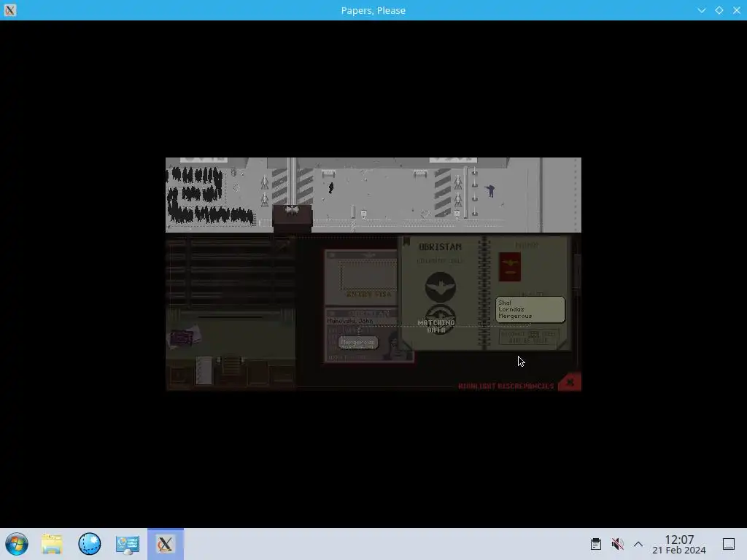The height and width of the screenshot is (560, 747).
Task: Click the lone person walking in the checkpoint
Action: click(330, 187)
